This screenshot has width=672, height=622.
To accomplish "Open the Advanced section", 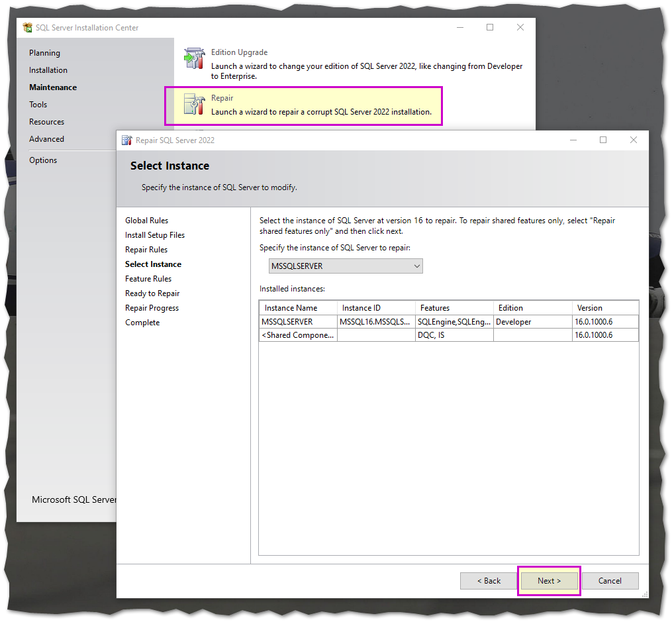I will [46, 139].
